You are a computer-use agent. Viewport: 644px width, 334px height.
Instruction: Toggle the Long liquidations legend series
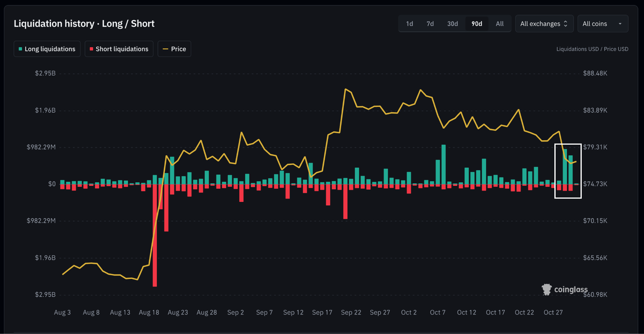pyautogui.click(x=47, y=49)
